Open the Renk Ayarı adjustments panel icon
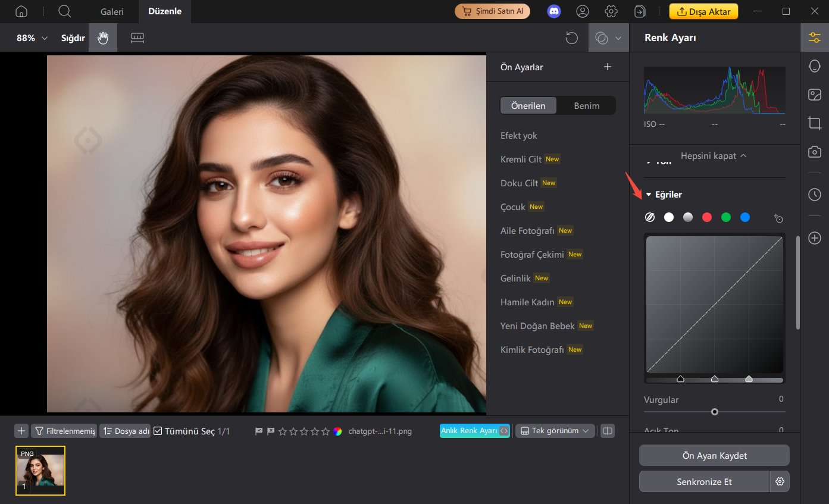 click(814, 37)
